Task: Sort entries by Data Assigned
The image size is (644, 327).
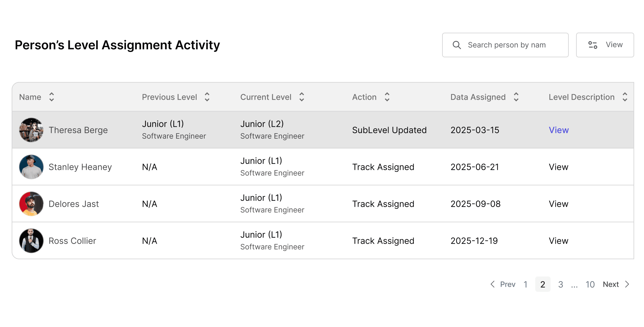Action: [x=516, y=97]
